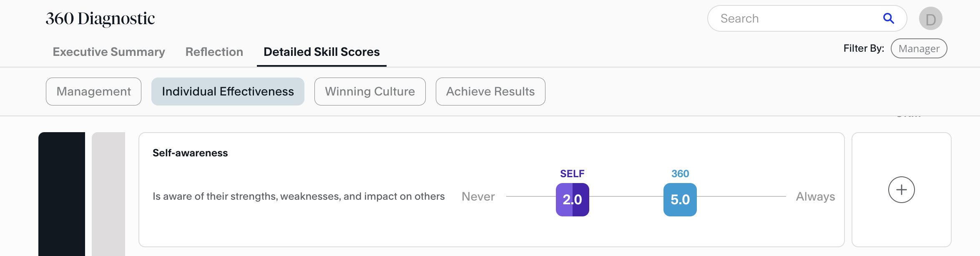Click the search magnifier icon

[888, 18]
